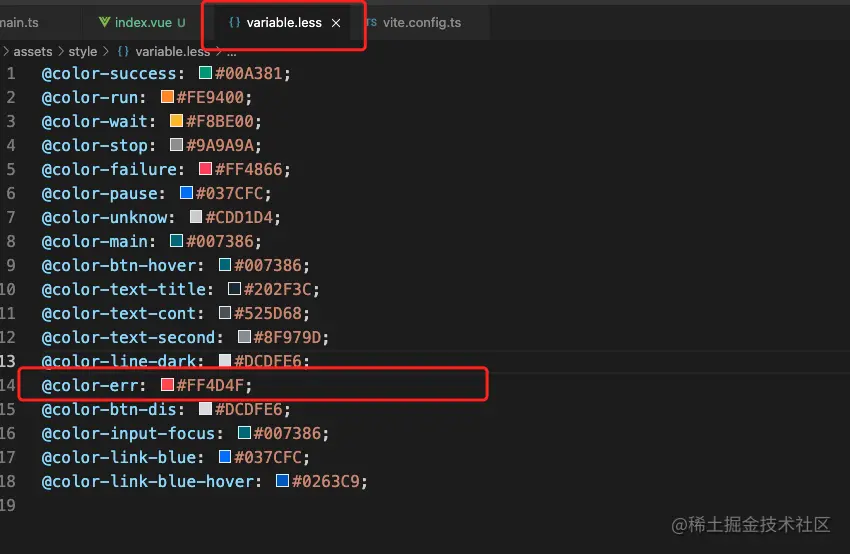The image size is (850, 554).
Task: Open the @color-input-focus swatch
Action: pyautogui.click(x=244, y=433)
